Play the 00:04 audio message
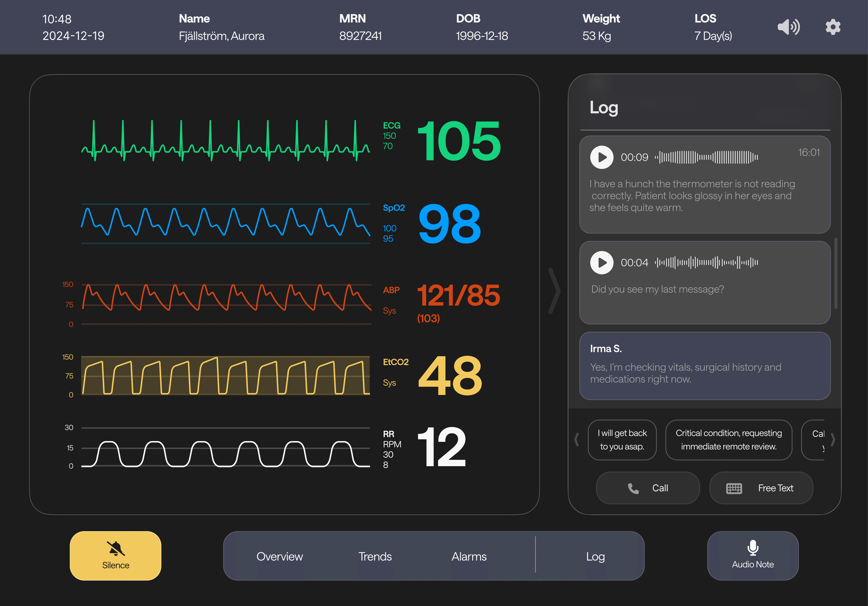The width and height of the screenshot is (868, 606). pyautogui.click(x=601, y=263)
